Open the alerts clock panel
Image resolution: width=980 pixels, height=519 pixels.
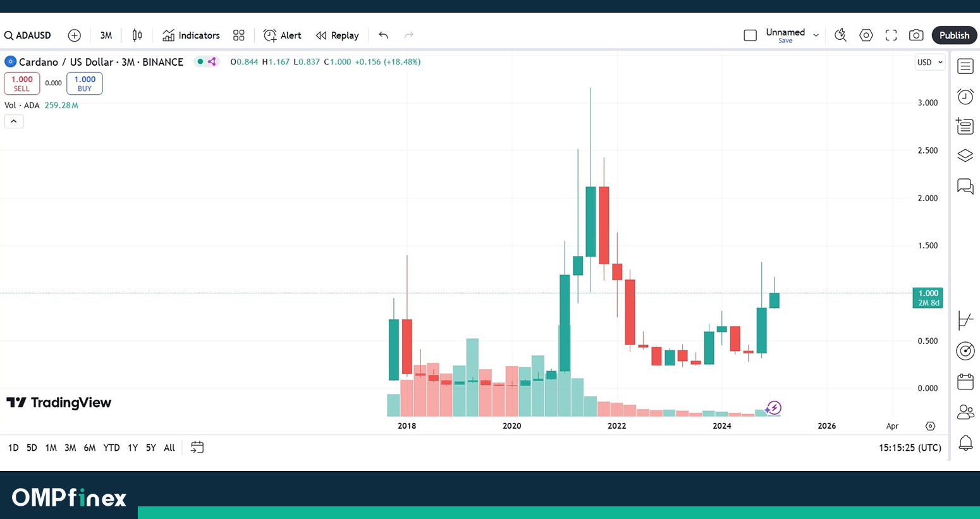click(965, 96)
